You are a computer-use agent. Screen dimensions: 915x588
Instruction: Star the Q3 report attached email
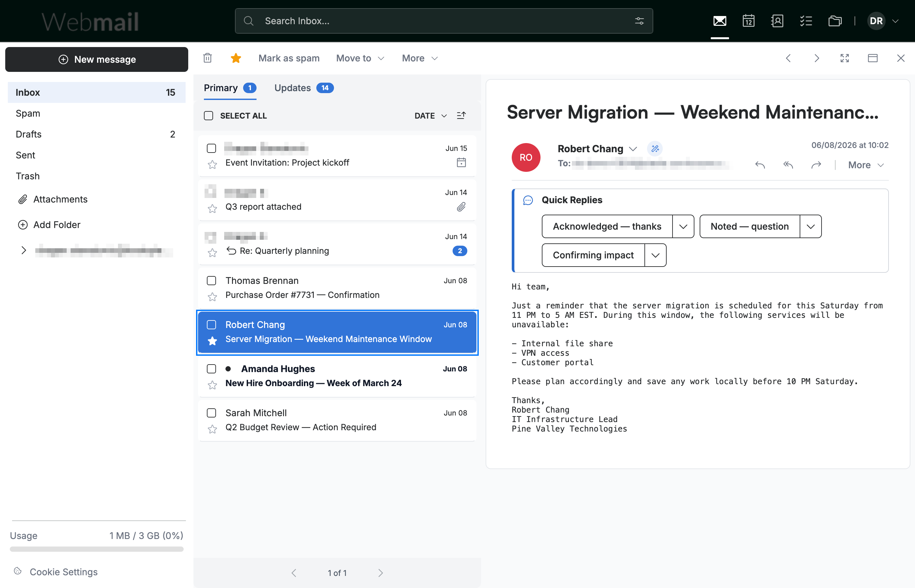[212, 208]
